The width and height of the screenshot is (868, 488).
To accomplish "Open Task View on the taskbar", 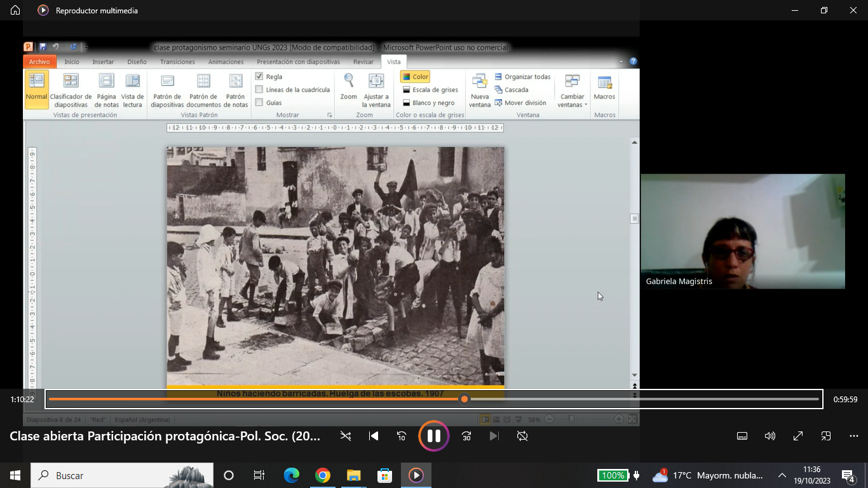I will point(259,475).
